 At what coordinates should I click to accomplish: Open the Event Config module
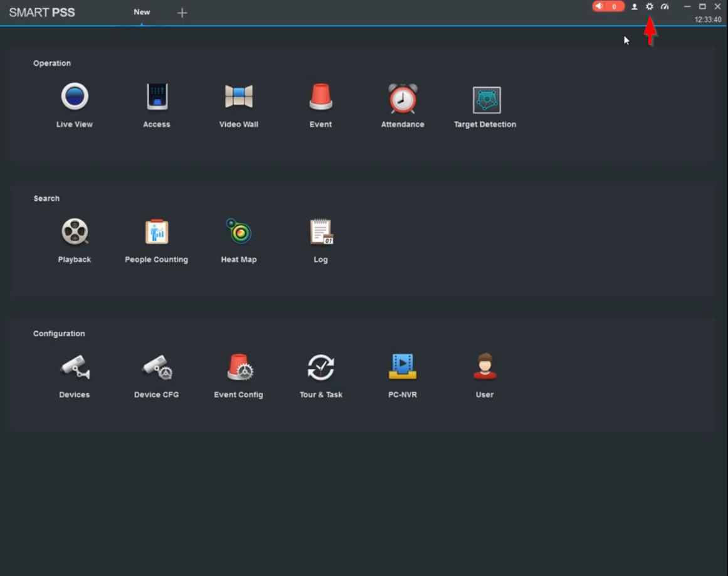coord(239,375)
